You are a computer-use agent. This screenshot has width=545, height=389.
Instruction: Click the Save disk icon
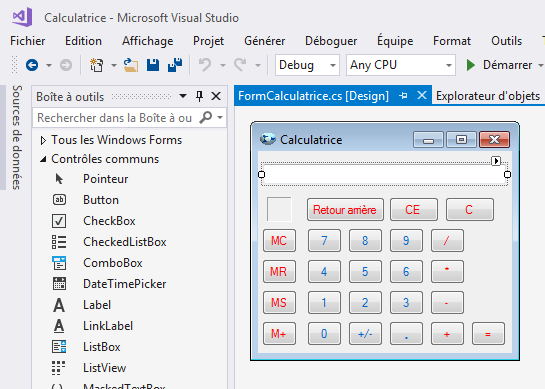coord(153,65)
